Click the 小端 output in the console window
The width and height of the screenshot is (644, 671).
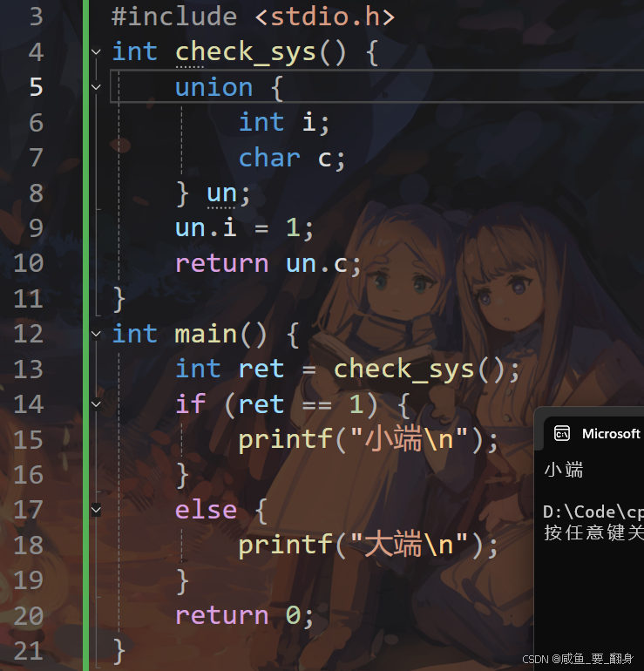(x=564, y=470)
